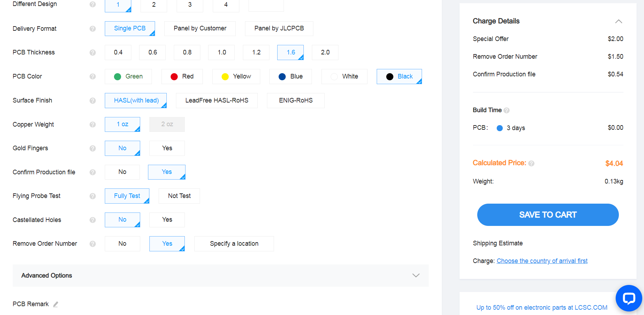Image resolution: width=644 pixels, height=315 pixels.
Task: Click help icon next to Surface Finish
Action: 93,100
